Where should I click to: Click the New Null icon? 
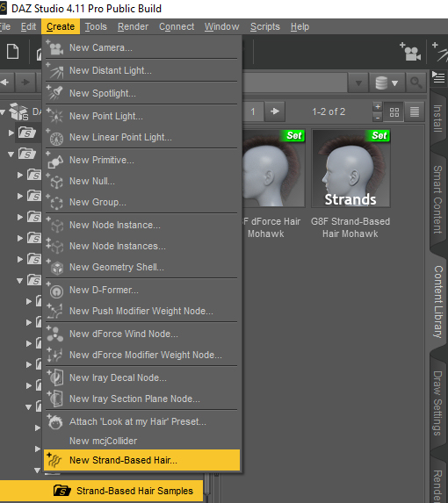coord(55,181)
